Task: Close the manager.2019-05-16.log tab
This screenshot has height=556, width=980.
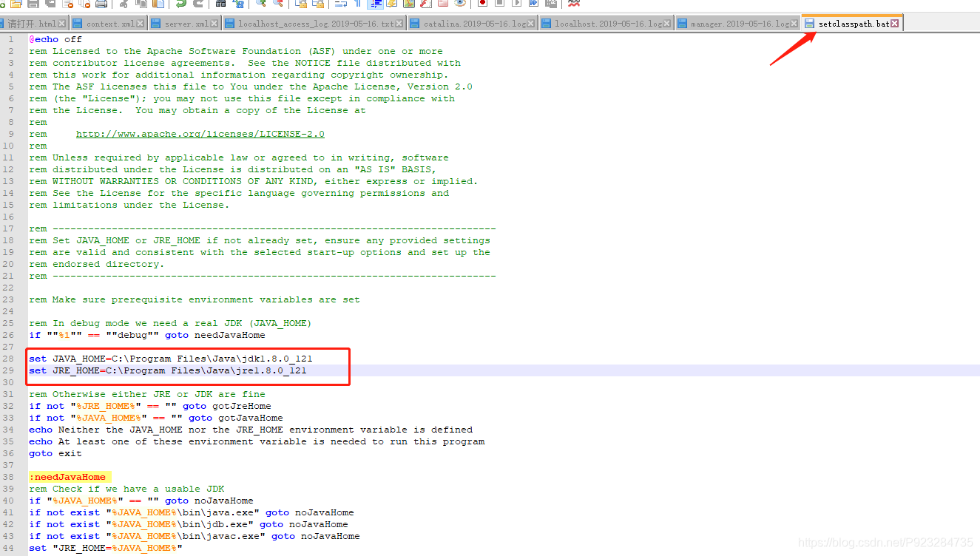Action: point(794,24)
